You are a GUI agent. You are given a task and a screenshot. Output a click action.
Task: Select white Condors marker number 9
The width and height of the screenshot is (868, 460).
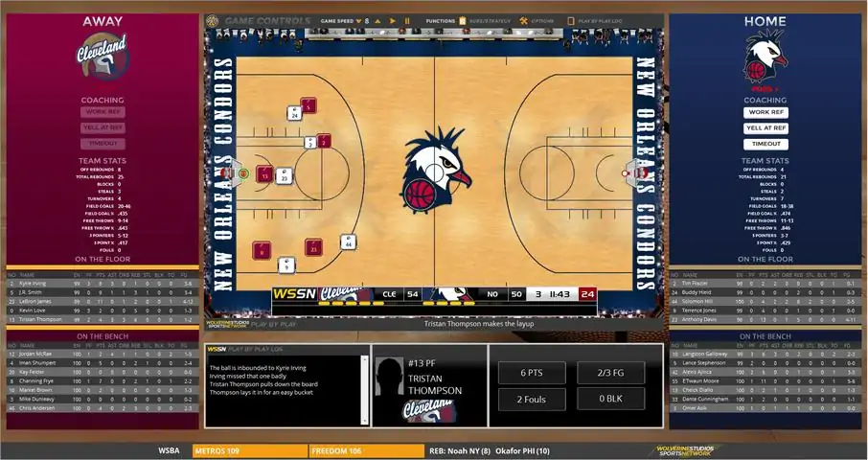pos(286,265)
